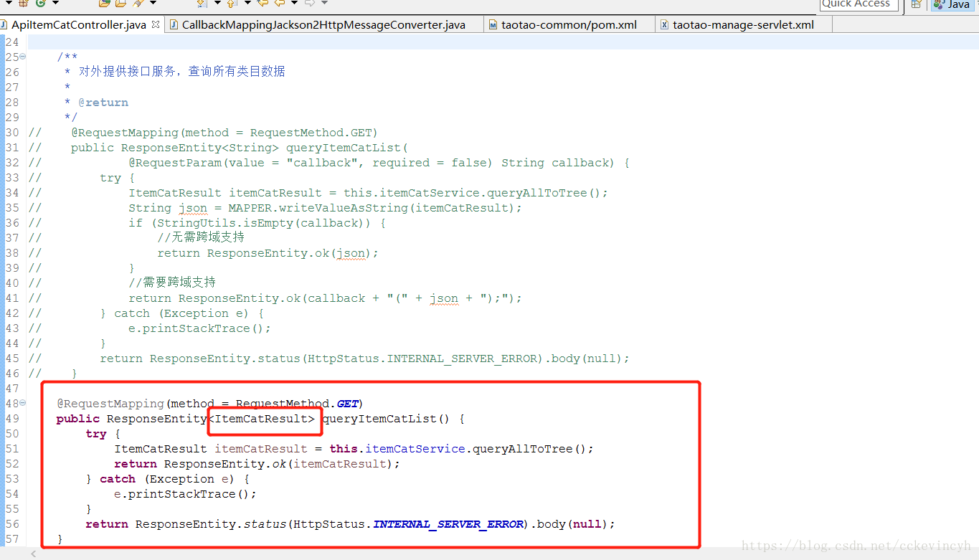This screenshot has height=560, width=979.
Task: Click queryAllToTree() on line 51
Action: tap(529, 449)
